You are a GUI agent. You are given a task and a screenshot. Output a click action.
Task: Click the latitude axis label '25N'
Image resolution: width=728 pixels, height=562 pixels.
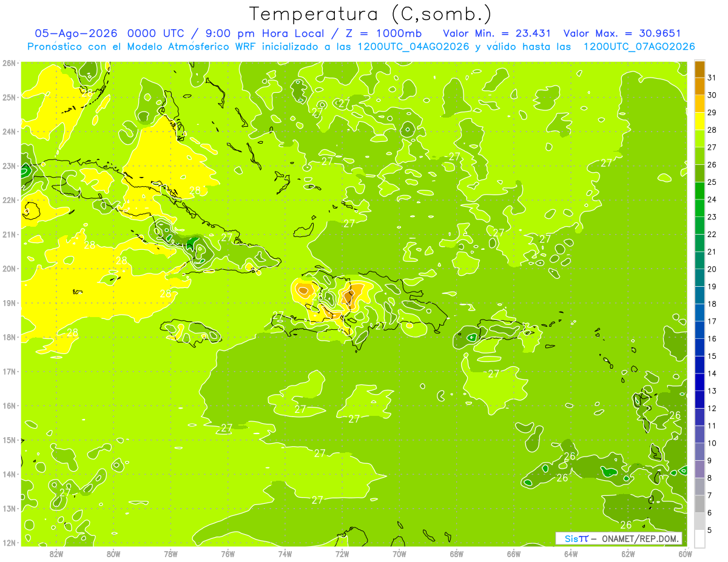(x=8, y=97)
